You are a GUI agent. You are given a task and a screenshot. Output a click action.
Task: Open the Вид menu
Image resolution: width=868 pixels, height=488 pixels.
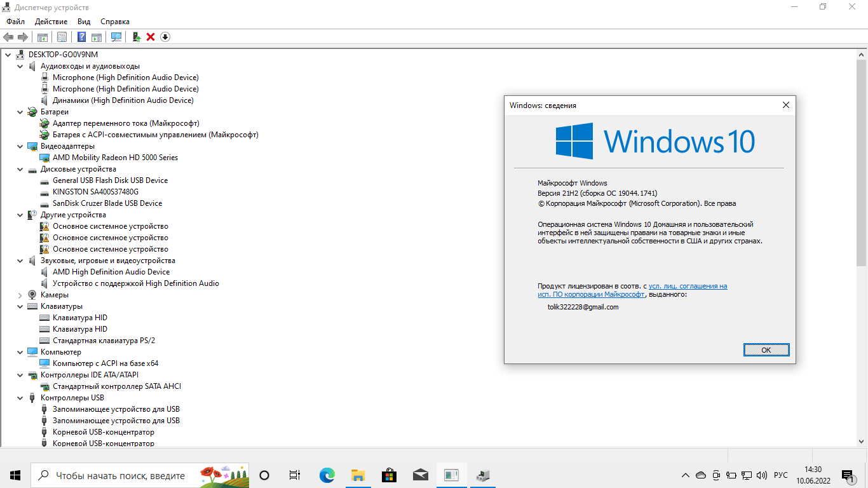[84, 22]
